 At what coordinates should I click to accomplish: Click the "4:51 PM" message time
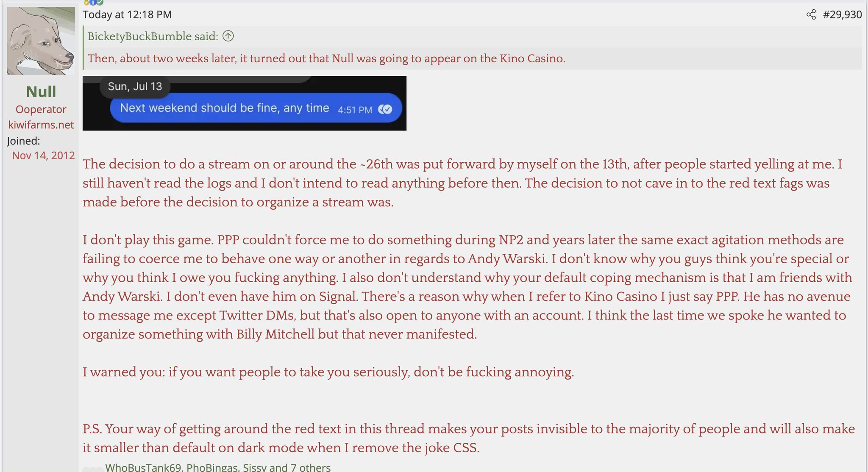coord(355,110)
